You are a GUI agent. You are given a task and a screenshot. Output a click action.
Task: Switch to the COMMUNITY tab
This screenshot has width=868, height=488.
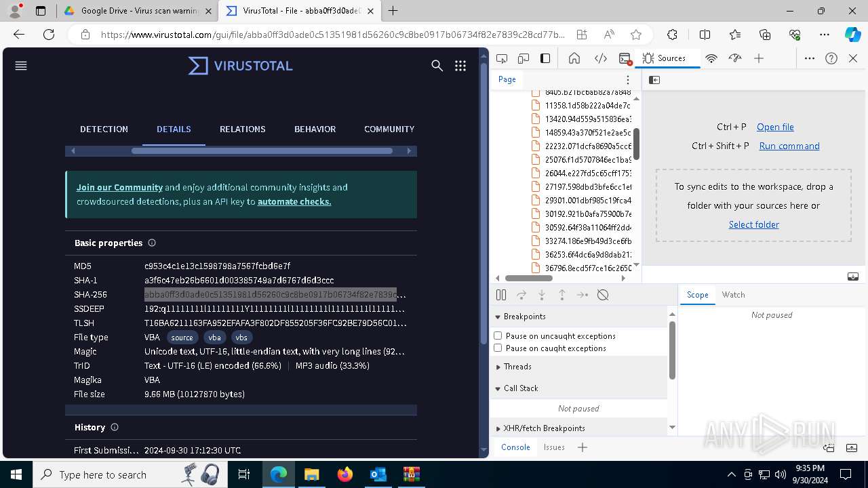389,129
